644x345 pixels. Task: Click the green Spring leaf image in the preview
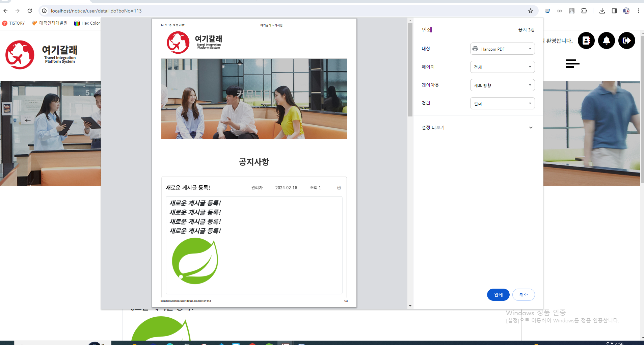pos(195,261)
